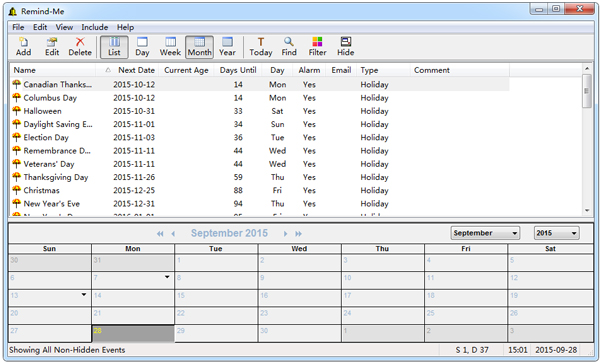Go to next year with double-right arrow

[298, 234]
